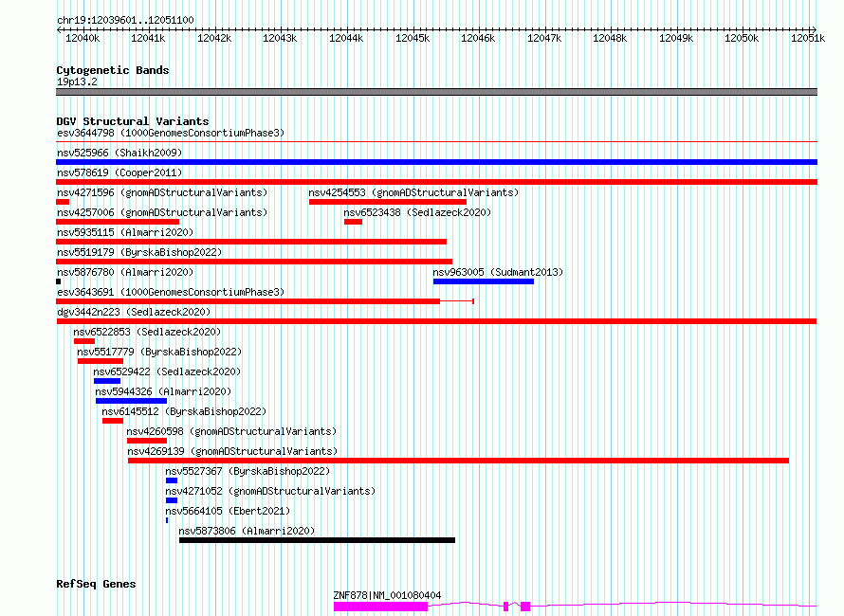Screen dimensions: 844x616
Task: Click nsv5519179 ByrskaBishop2022 label
Action: (139, 252)
